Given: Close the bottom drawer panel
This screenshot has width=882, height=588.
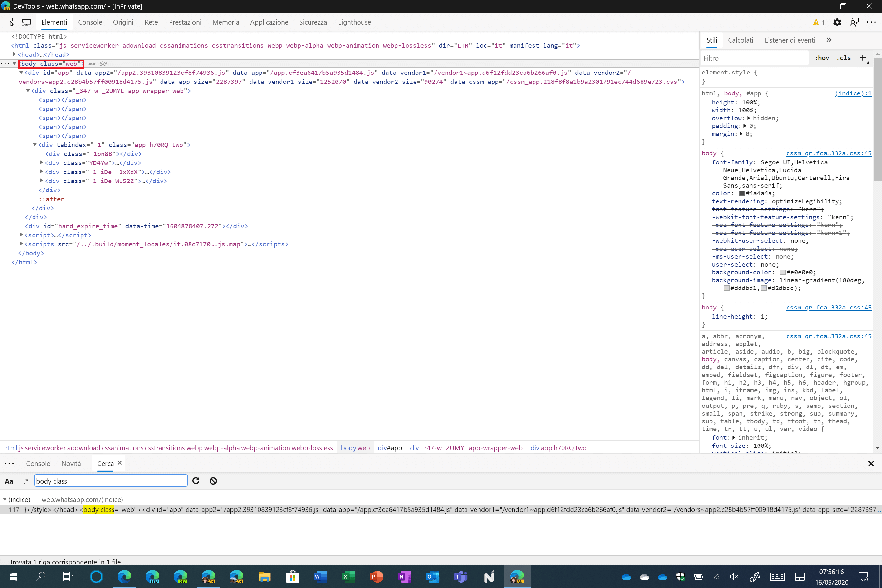Looking at the screenshot, I should pyautogui.click(x=871, y=464).
